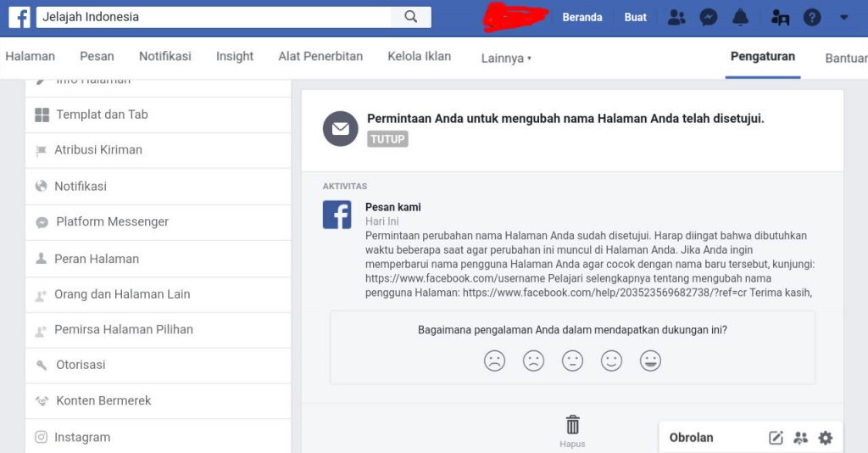Open Orang dan Halaman Lain settings
The width and height of the screenshot is (868, 453).
click(x=158, y=294)
